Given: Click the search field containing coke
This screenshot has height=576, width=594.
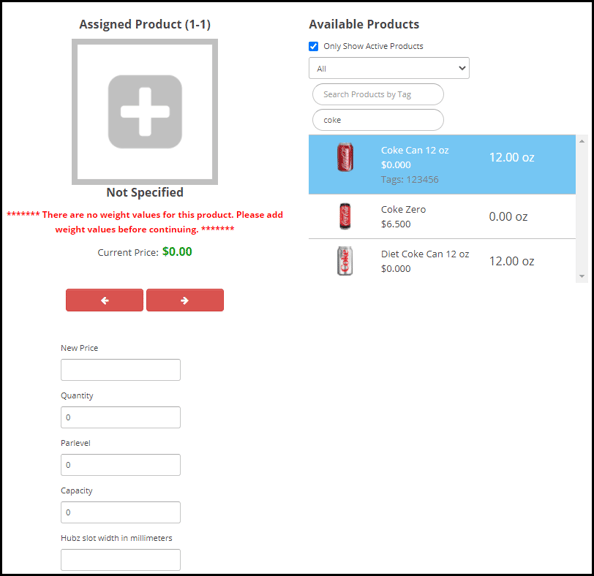Looking at the screenshot, I should tap(378, 120).
